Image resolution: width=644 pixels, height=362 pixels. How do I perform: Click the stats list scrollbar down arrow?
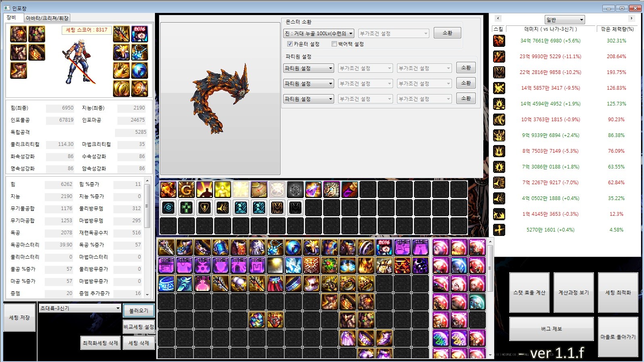click(147, 295)
